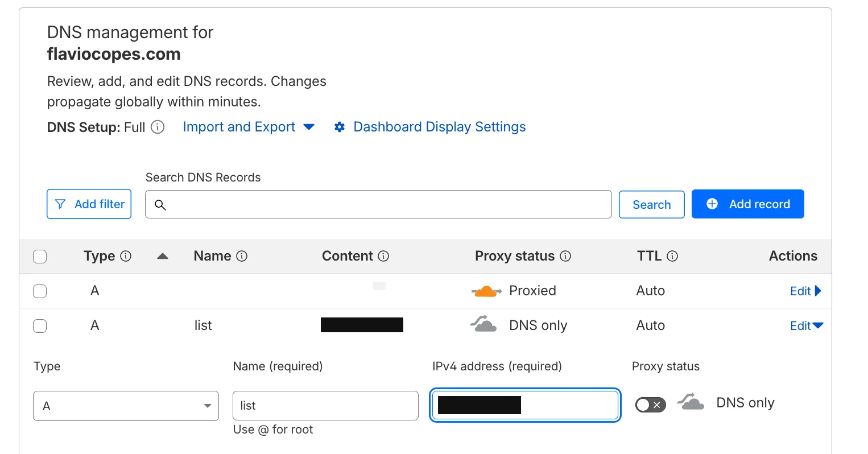The height and width of the screenshot is (454, 868).
Task: Click the info icon beside Content header
Action: (x=383, y=256)
